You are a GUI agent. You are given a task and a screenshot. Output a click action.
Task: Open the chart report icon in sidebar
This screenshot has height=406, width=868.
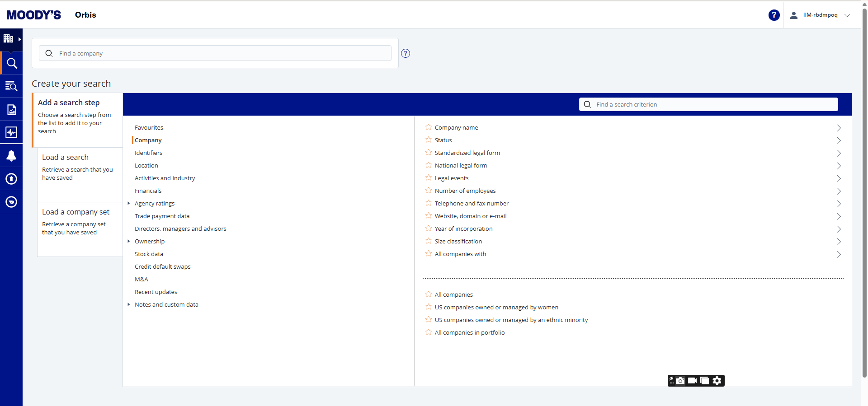tap(11, 110)
